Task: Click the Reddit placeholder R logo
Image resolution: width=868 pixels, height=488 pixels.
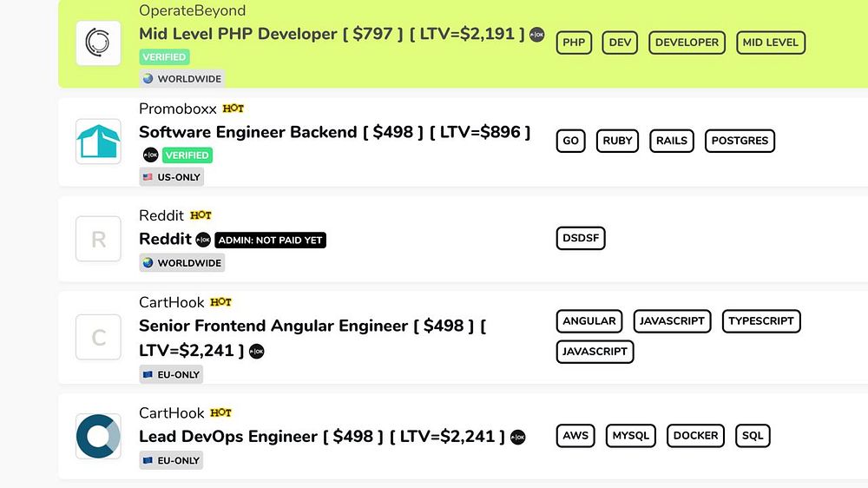Action: pos(98,239)
